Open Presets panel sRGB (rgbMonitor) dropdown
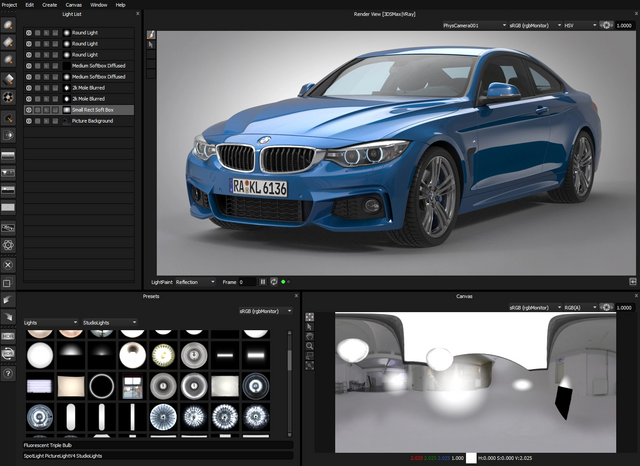The image size is (640, 466). [265, 311]
